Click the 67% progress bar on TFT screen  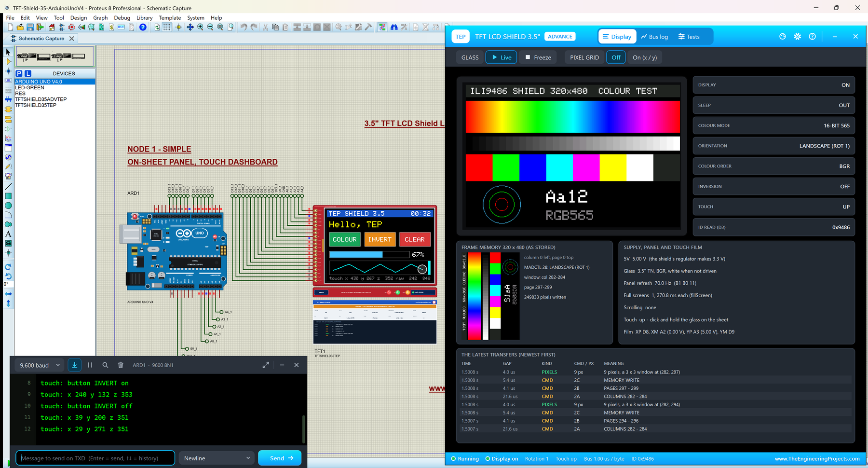(x=369, y=254)
